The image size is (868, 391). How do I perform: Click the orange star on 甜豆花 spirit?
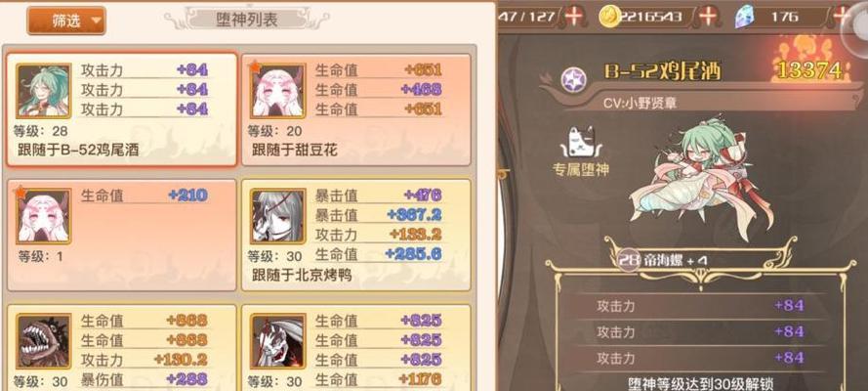coord(255,67)
